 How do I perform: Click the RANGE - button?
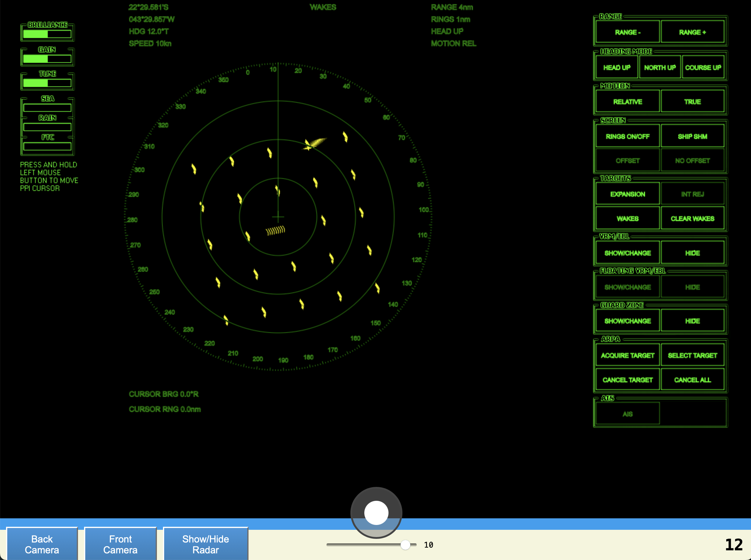(627, 32)
